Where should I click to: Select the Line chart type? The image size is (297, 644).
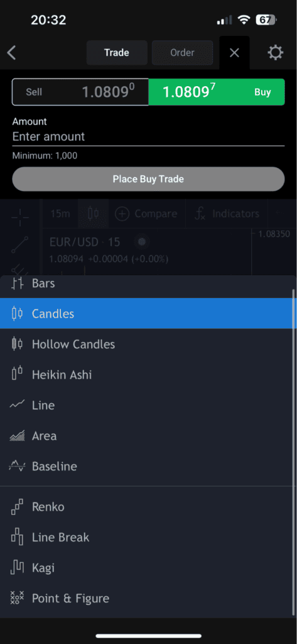point(146,406)
